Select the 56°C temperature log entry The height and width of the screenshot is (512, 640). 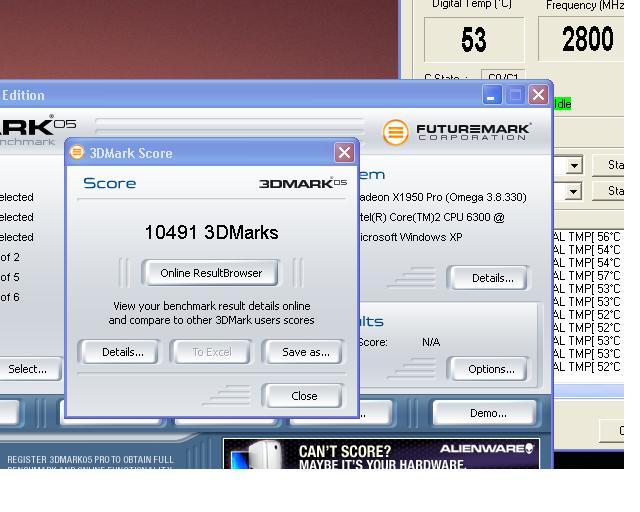[588, 237]
